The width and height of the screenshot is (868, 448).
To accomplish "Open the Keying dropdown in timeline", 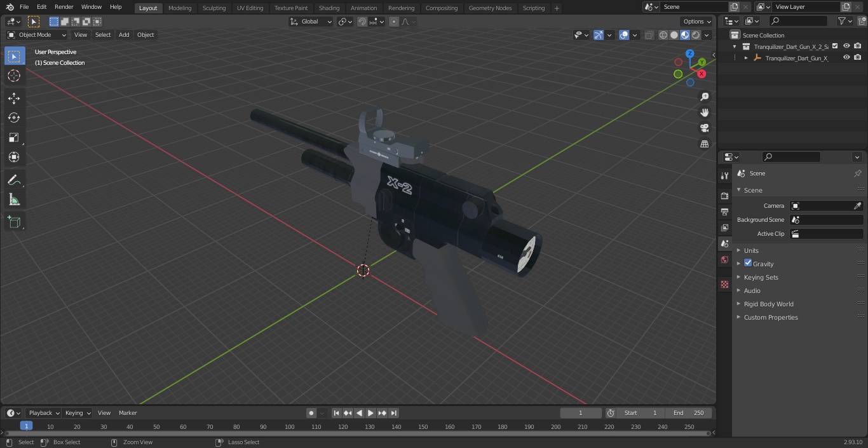I will [78, 413].
